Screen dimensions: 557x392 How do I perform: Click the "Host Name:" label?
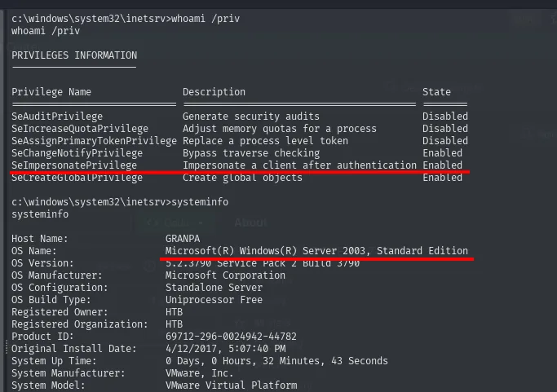pyautogui.click(x=40, y=239)
